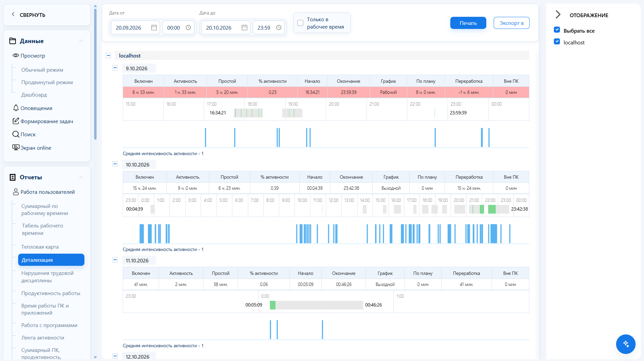
Task: Click green activity segment on 11.10.2026 timeline
Action: click(x=273, y=305)
